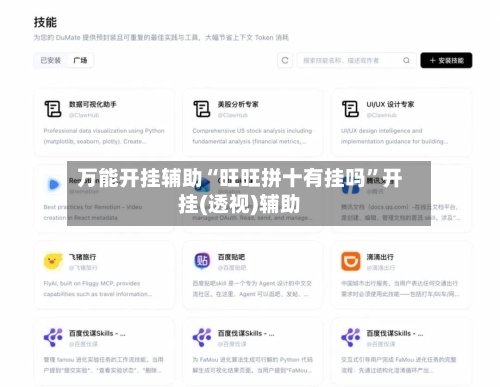Click the orange 滴滴出行 icon
The height and width of the screenshot is (387, 500).
point(351,261)
